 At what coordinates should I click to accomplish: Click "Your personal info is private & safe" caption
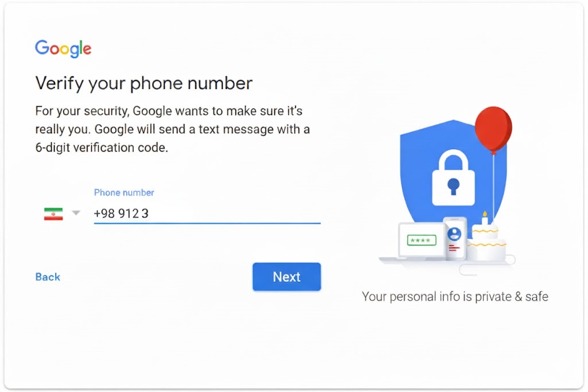[x=455, y=297]
